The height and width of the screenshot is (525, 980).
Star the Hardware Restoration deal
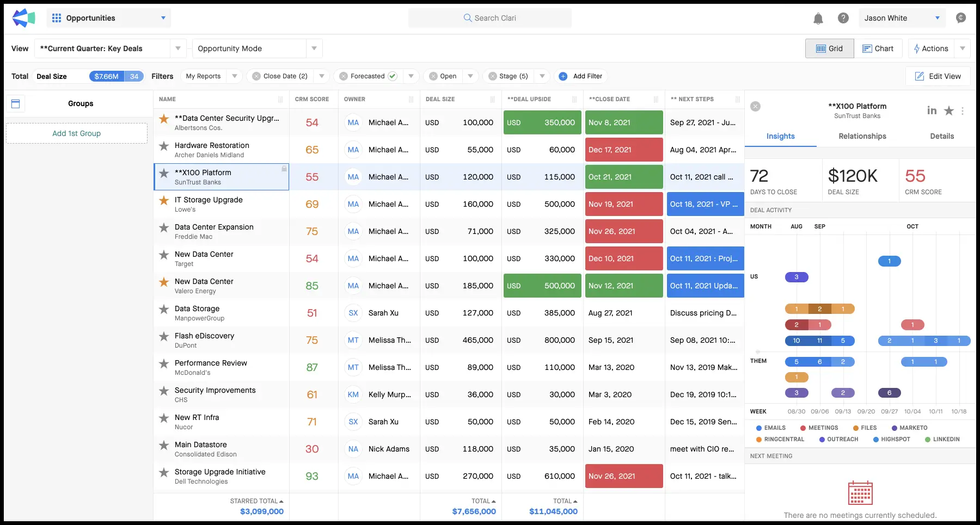pyautogui.click(x=164, y=146)
